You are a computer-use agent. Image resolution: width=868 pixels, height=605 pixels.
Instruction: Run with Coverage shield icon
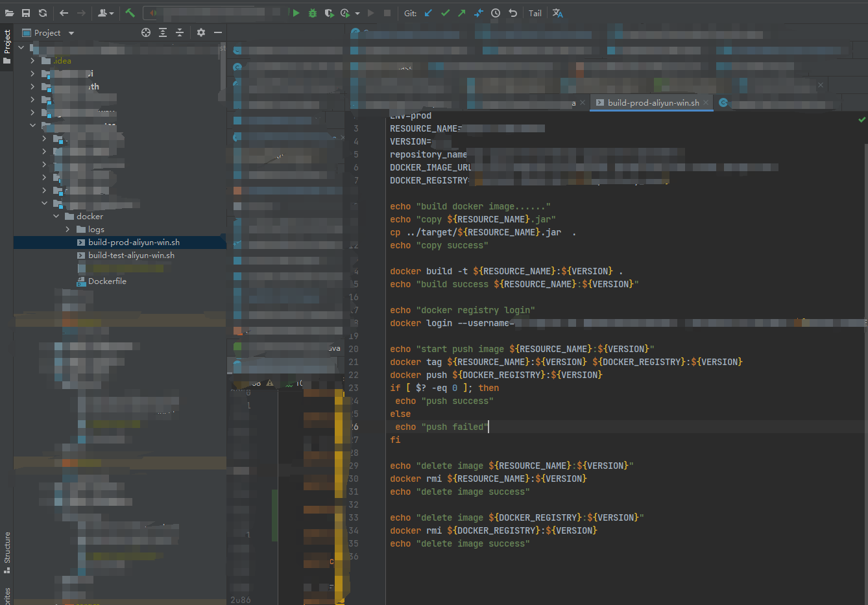(330, 13)
